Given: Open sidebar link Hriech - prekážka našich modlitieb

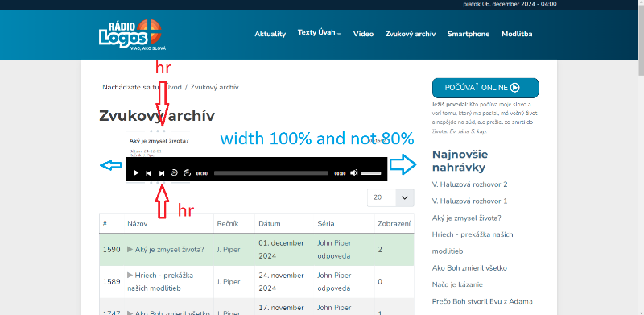Looking at the screenshot, I should 473,242.
